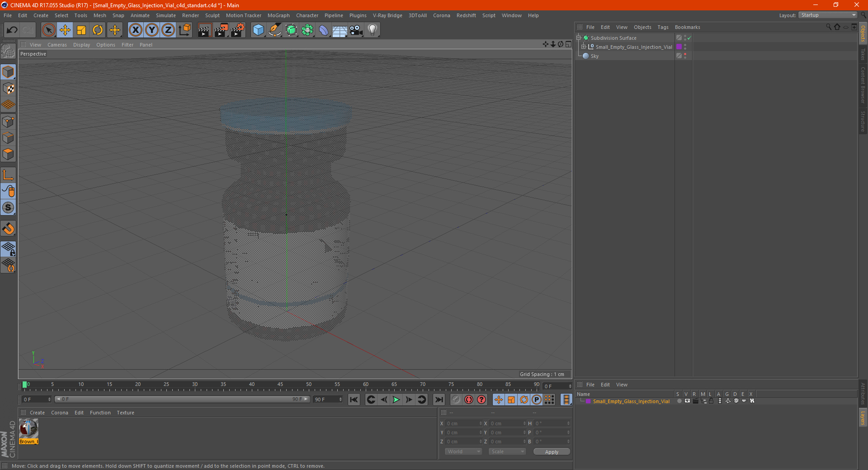The width and height of the screenshot is (868, 470).
Task: Open the Simulate menu
Action: tap(166, 15)
